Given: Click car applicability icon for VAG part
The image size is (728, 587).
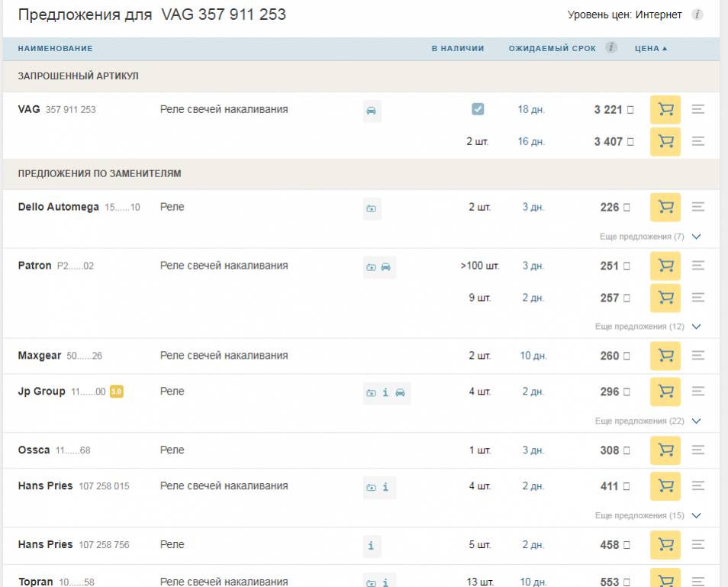Looking at the screenshot, I should click(x=372, y=111).
